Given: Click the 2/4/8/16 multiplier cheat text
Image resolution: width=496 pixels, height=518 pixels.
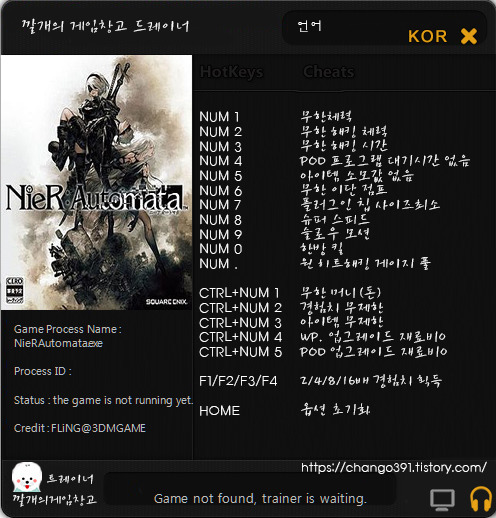Looking at the screenshot, I should pos(371,381).
